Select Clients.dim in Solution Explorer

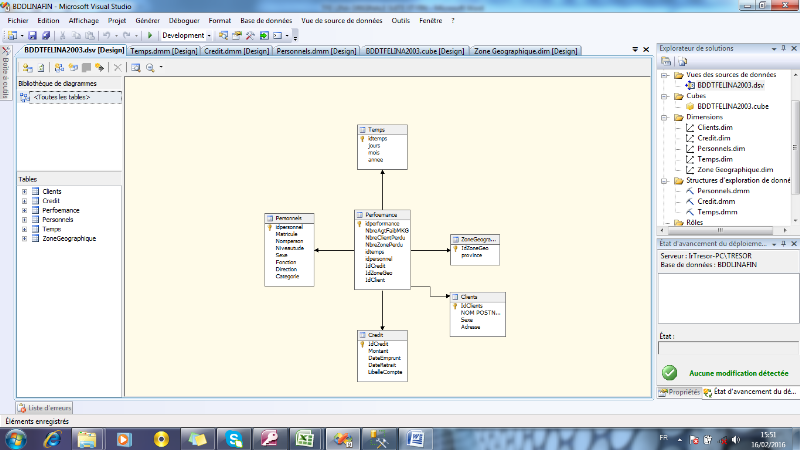pyautogui.click(x=714, y=128)
